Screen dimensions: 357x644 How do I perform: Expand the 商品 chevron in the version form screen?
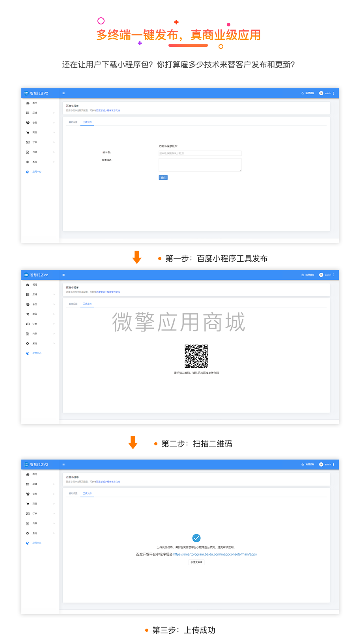click(54, 132)
